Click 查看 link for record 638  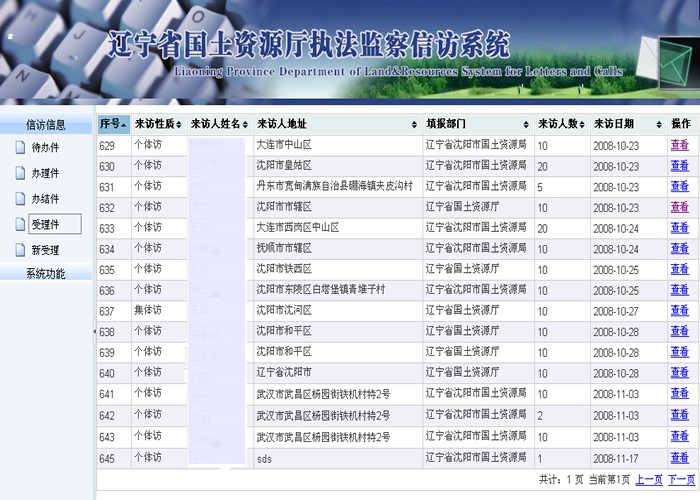point(679,331)
